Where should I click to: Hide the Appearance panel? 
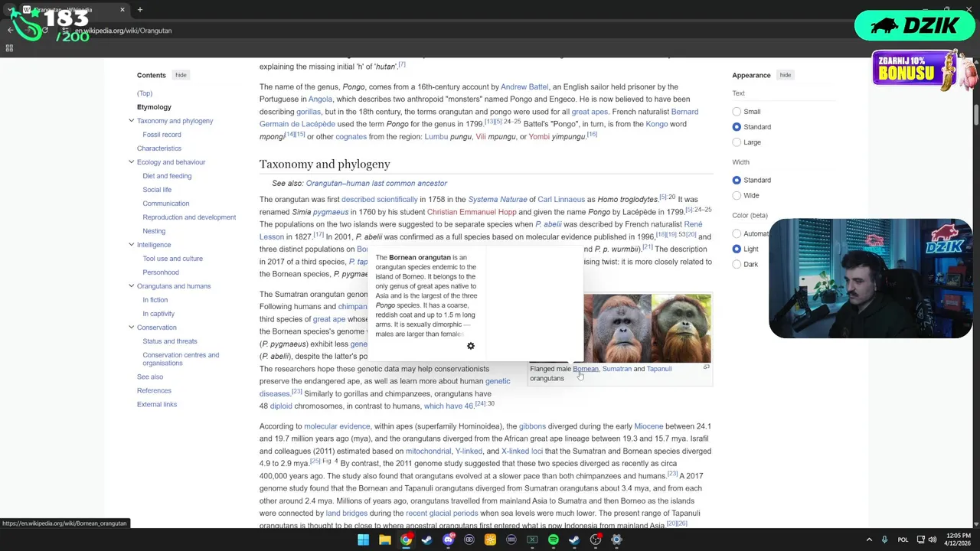coord(785,75)
